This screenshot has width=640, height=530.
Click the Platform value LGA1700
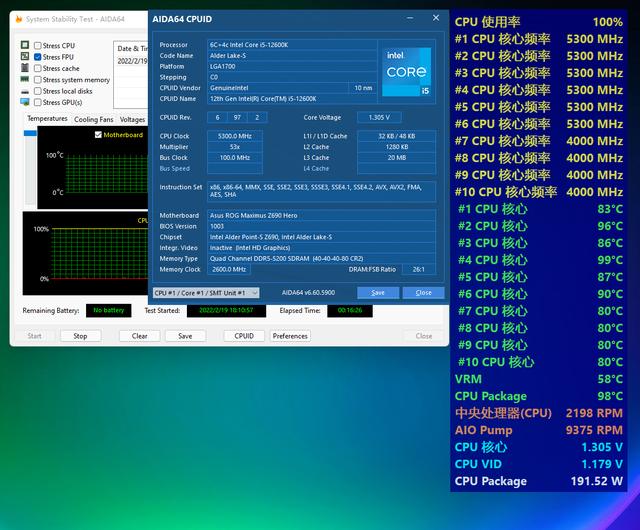click(292, 66)
